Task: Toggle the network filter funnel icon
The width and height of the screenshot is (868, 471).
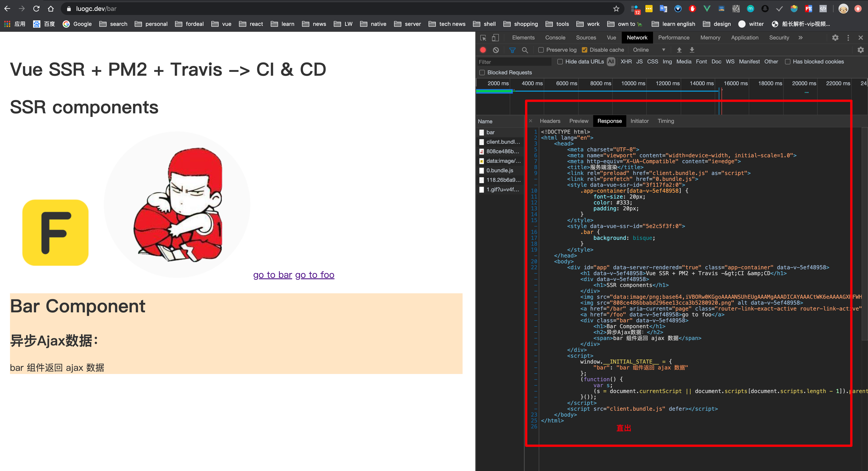Action: pos(512,50)
